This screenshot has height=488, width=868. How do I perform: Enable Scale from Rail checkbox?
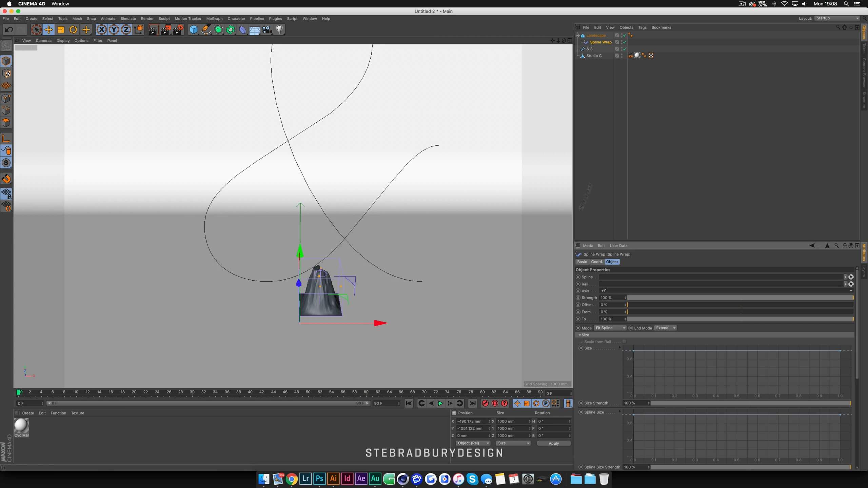624,342
